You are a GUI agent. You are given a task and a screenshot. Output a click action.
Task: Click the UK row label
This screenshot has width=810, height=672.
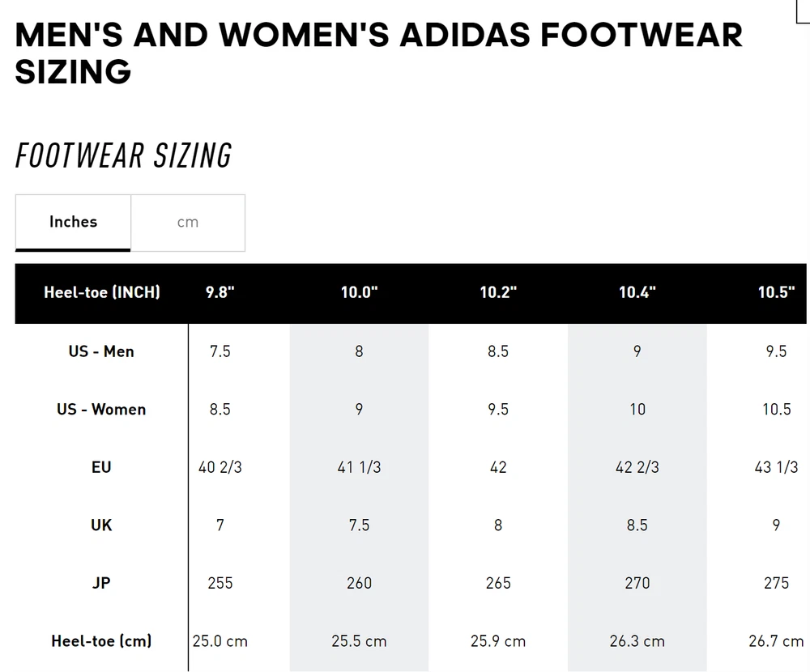pos(101,525)
